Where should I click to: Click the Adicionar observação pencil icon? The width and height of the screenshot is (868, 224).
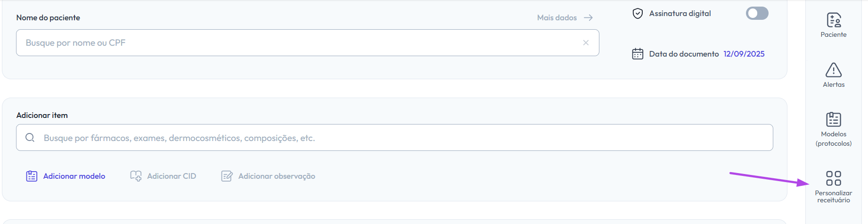[x=227, y=176]
